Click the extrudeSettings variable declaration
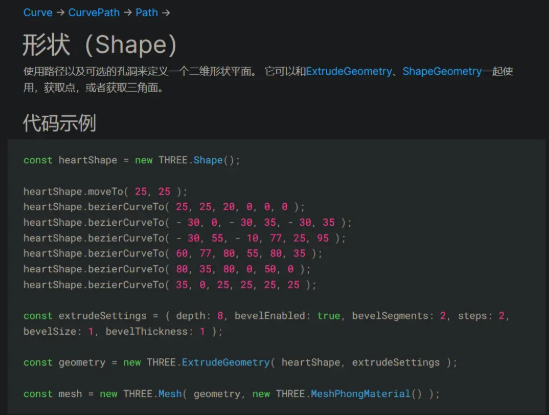This screenshot has height=415, width=549. (x=102, y=316)
